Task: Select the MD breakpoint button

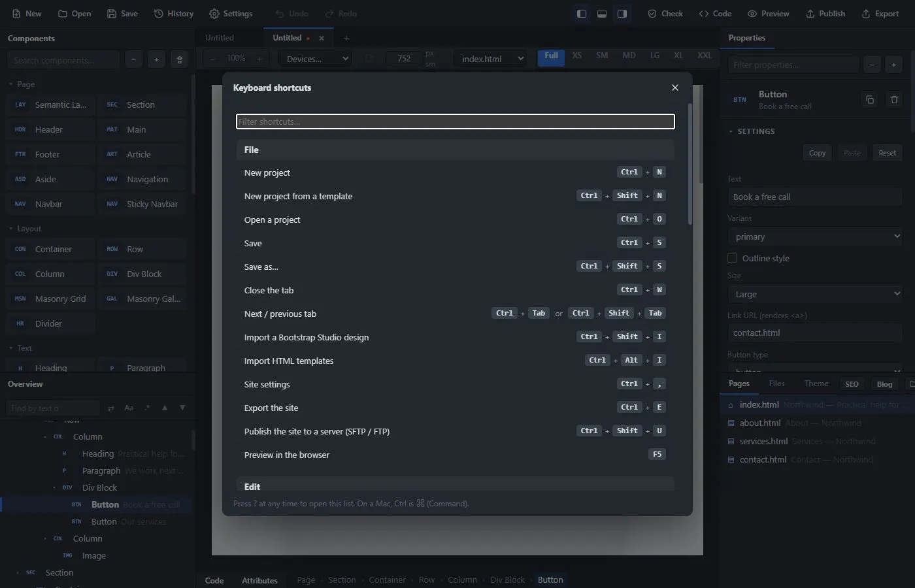Action: (629, 56)
